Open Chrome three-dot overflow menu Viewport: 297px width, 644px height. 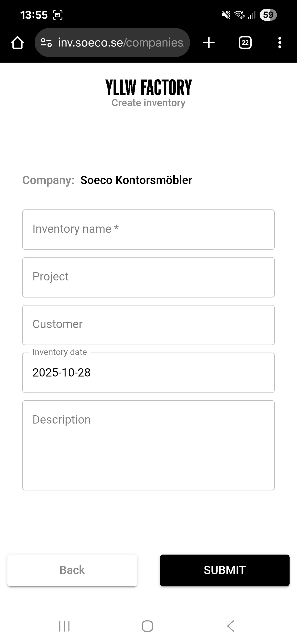tap(280, 43)
